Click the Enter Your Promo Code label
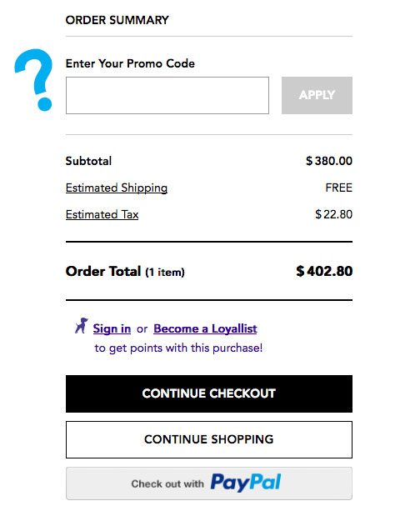Screen dimensions: 420x511 pos(130,63)
